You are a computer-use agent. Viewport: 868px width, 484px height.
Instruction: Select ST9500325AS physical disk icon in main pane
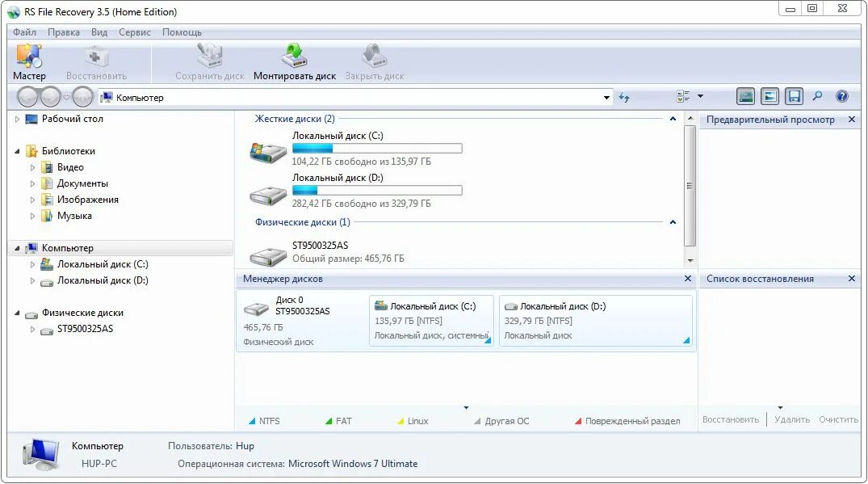point(267,256)
